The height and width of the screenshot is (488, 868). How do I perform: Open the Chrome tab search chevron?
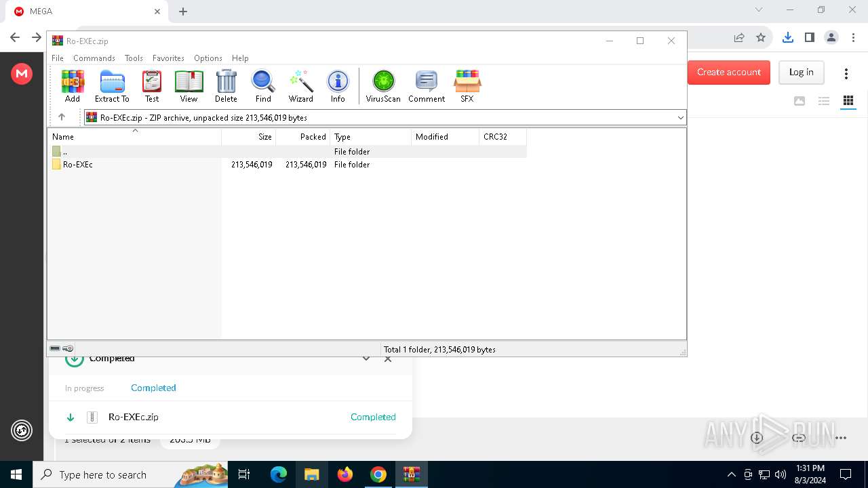tap(759, 9)
